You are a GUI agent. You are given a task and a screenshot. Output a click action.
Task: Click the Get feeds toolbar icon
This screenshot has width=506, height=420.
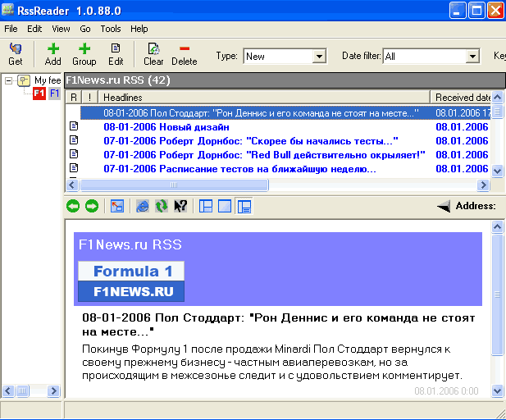[x=15, y=48]
